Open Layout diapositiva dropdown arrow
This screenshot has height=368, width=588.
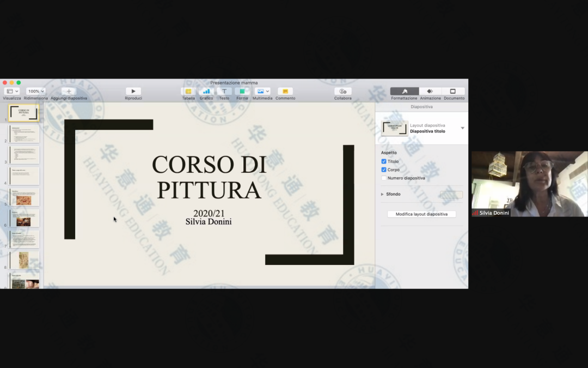(x=462, y=128)
